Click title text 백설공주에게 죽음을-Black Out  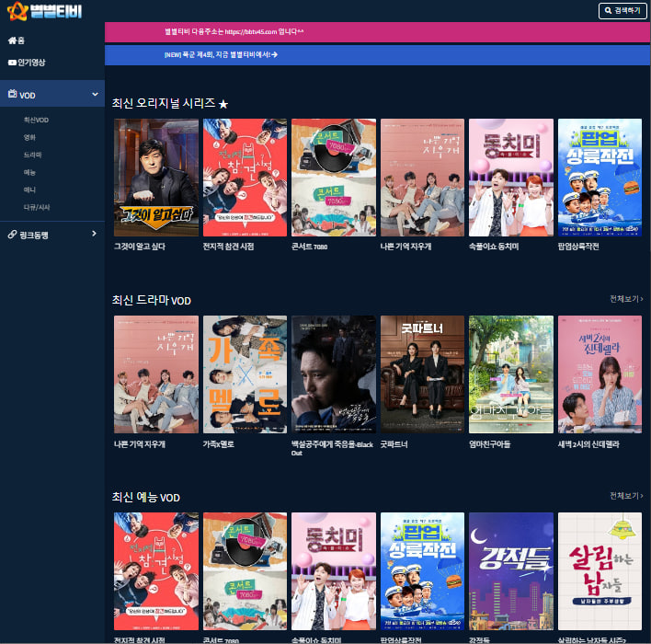pyautogui.click(x=332, y=448)
